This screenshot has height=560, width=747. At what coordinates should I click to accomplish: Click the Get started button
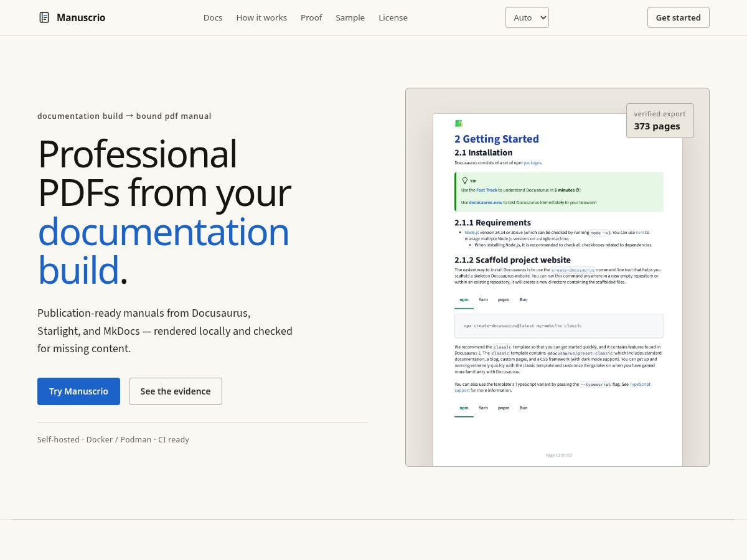pos(678,17)
